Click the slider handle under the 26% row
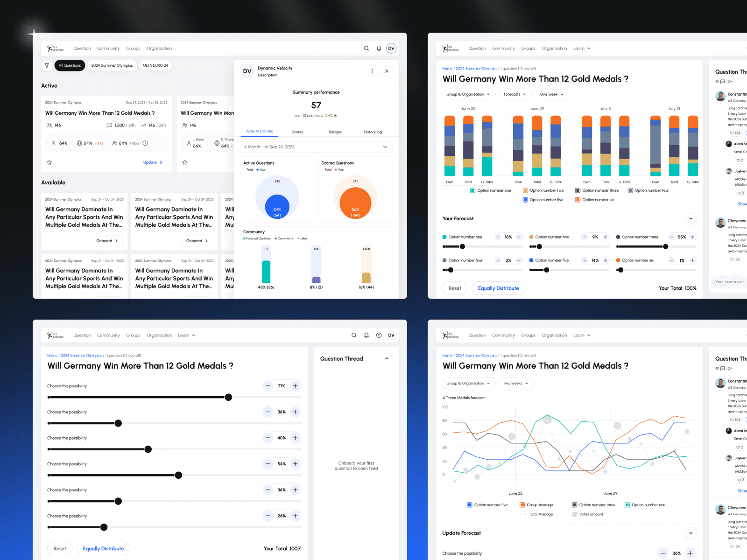 [x=104, y=527]
